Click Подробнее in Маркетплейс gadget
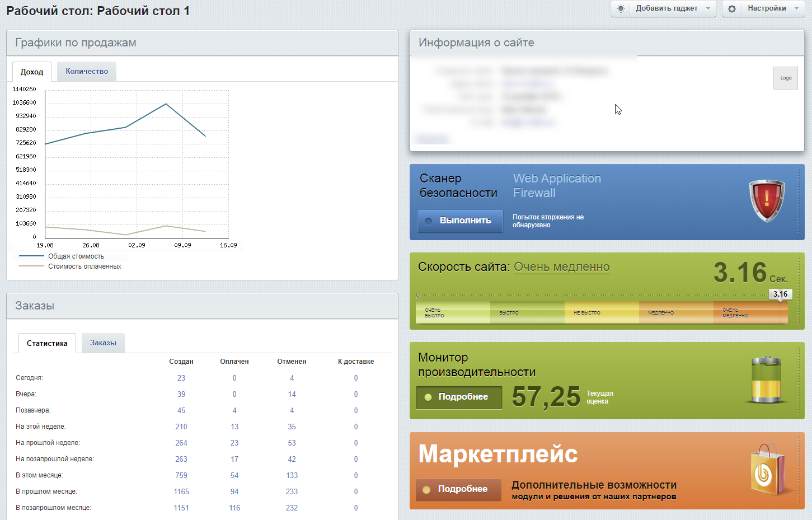Image resolution: width=812 pixels, height=520 pixels. (x=458, y=489)
